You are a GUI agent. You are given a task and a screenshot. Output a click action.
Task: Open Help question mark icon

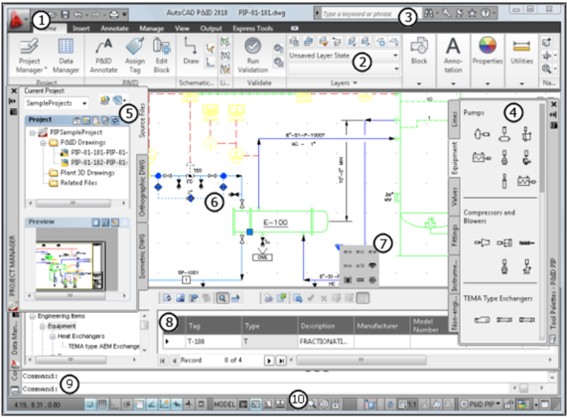485,13
